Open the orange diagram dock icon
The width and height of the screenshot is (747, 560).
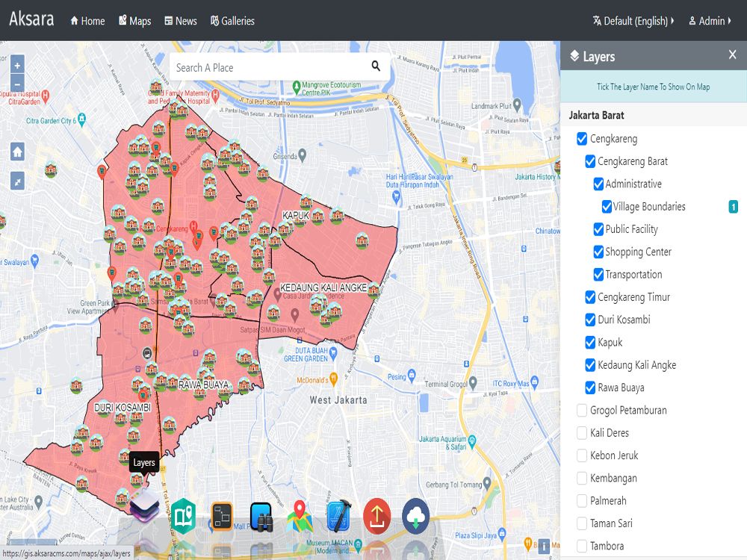222,517
